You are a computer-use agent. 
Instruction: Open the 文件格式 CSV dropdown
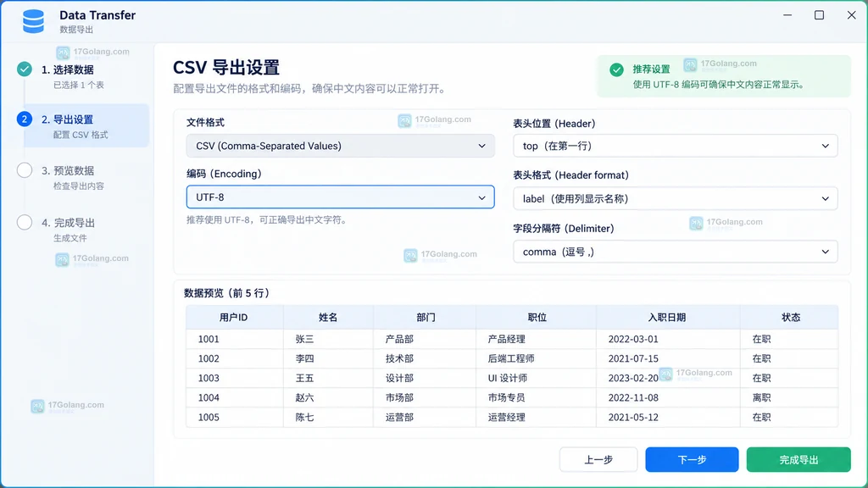coord(341,146)
